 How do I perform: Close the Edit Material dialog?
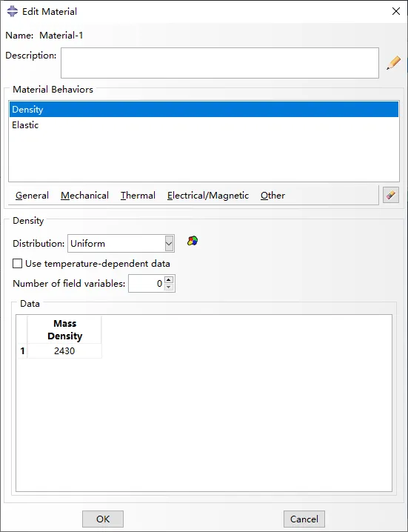(x=395, y=11)
